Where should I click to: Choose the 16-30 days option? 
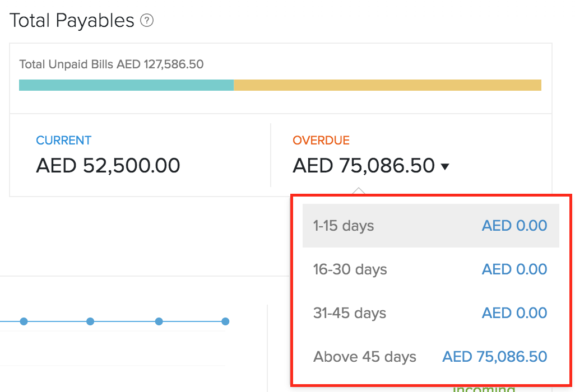[x=350, y=269]
